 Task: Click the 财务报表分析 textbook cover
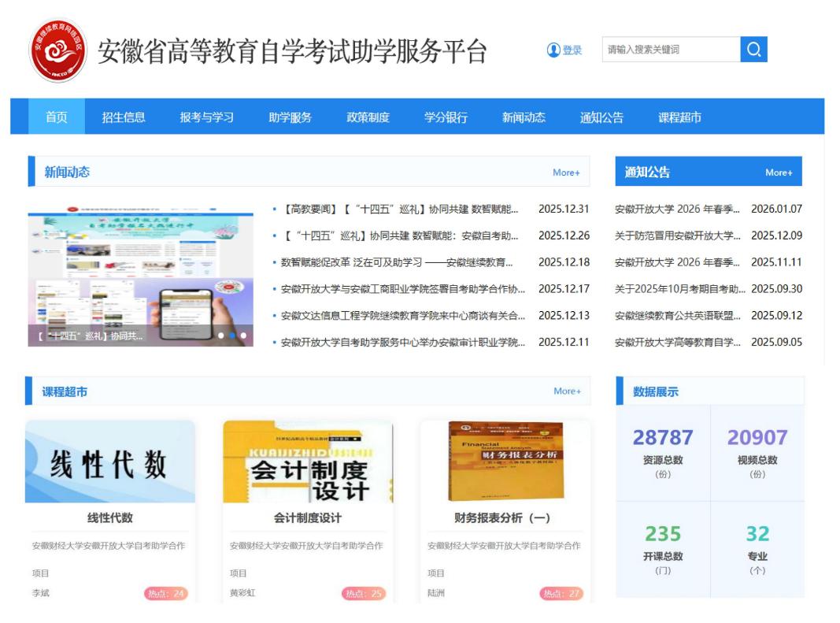(505, 462)
